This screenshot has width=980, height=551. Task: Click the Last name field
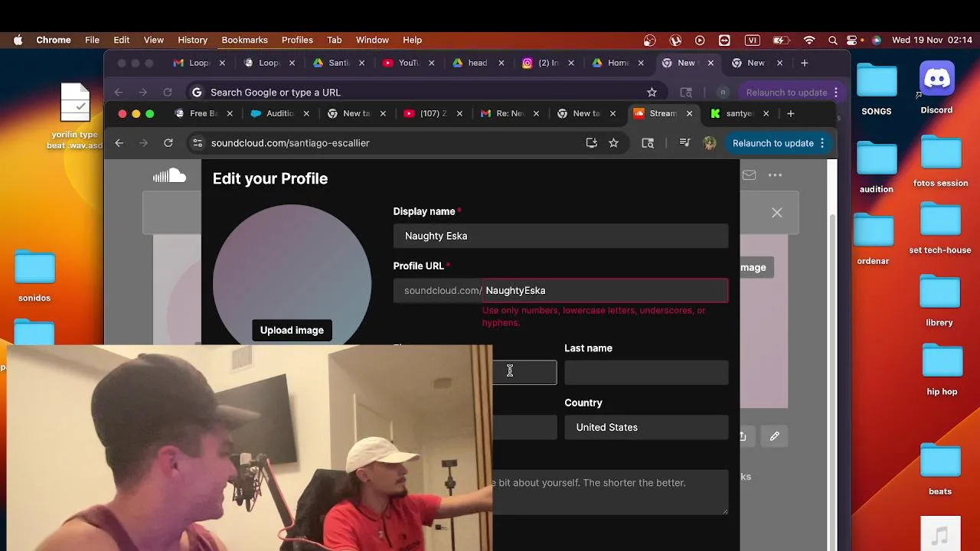(646, 373)
